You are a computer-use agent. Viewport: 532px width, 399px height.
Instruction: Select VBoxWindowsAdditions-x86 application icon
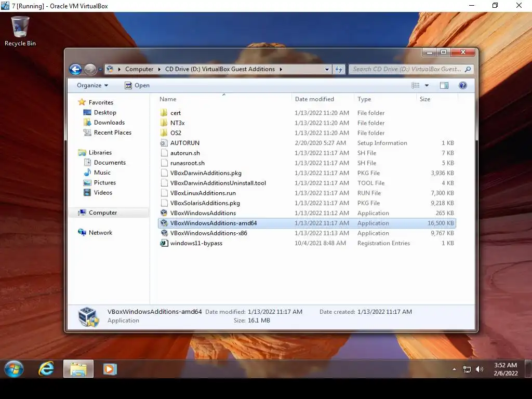click(164, 233)
